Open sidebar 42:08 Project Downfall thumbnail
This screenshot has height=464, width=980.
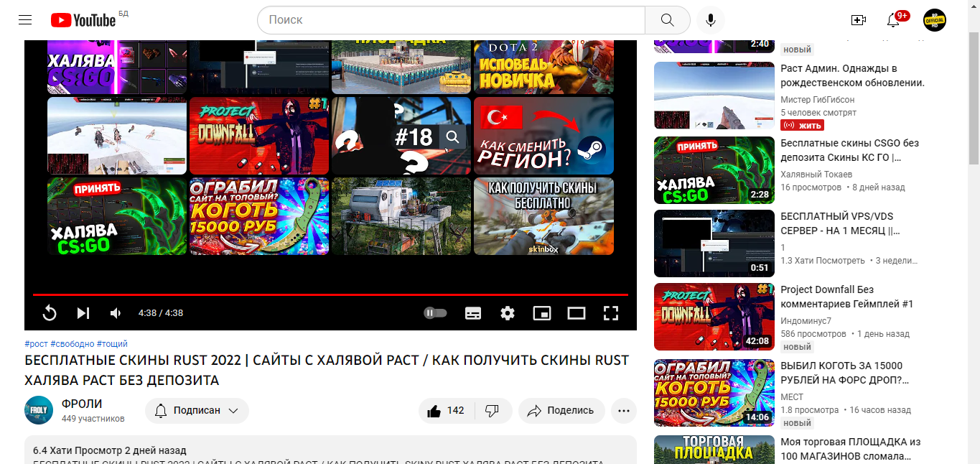pos(714,317)
